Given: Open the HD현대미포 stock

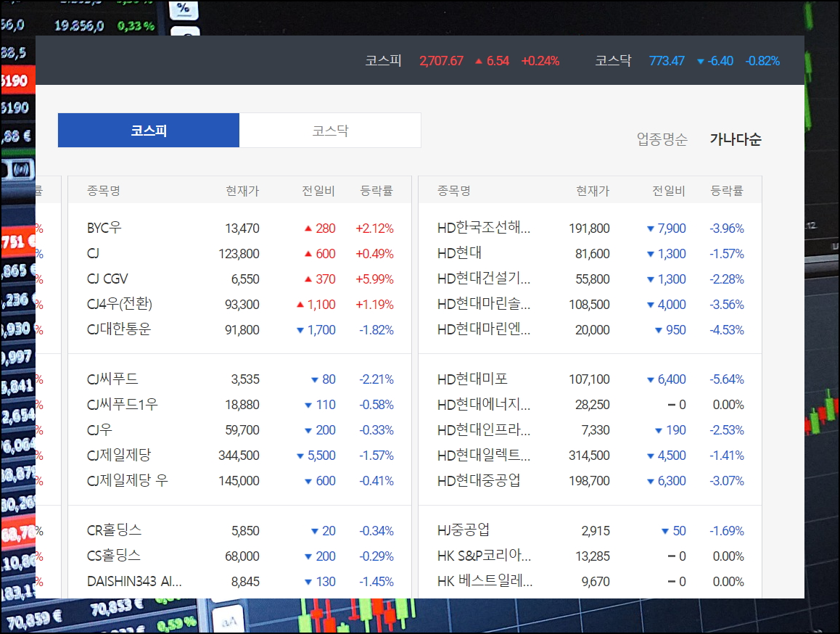Looking at the screenshot, I should click(472, 379).
